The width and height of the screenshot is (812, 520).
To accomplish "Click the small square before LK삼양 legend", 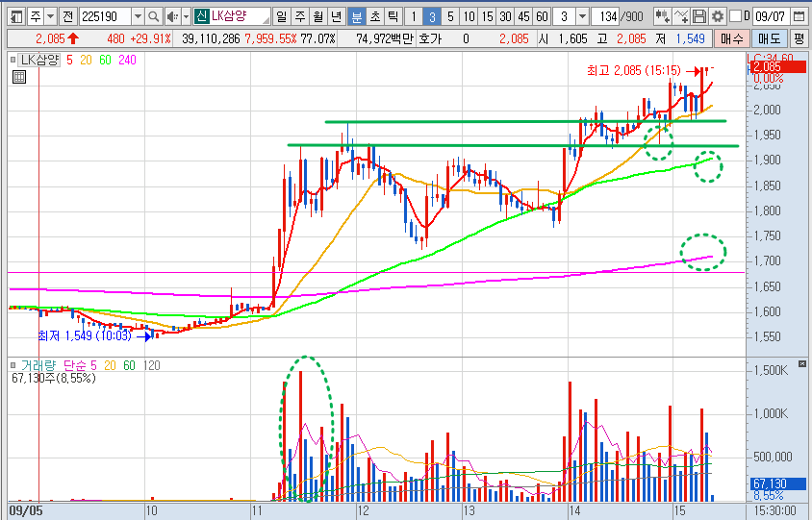I will pos(13,60).
